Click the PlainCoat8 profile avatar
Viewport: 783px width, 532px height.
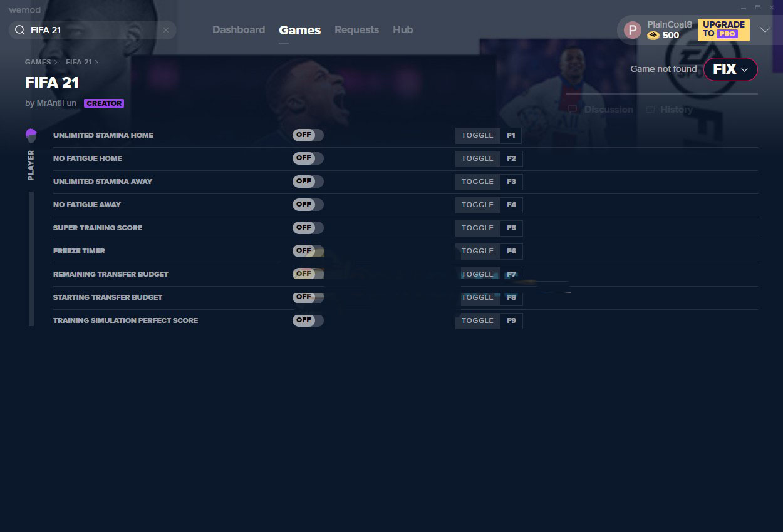(x=633, y=29)
